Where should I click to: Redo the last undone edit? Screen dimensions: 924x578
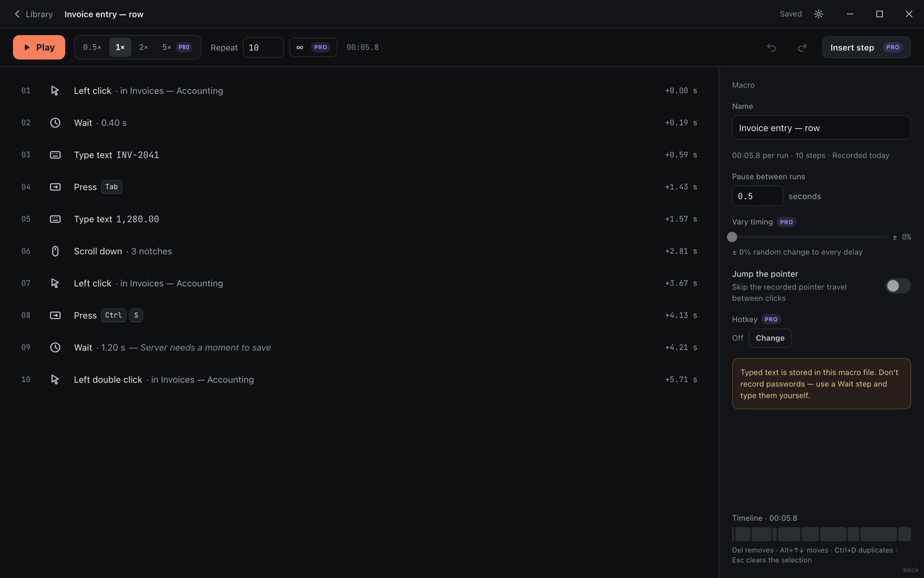tap(802, 47)
